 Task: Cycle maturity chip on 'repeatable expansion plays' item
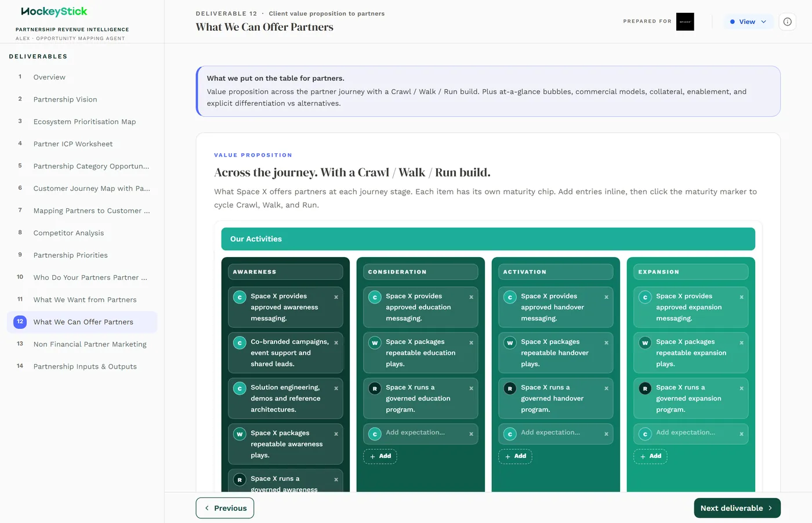(x=645, y=343)
